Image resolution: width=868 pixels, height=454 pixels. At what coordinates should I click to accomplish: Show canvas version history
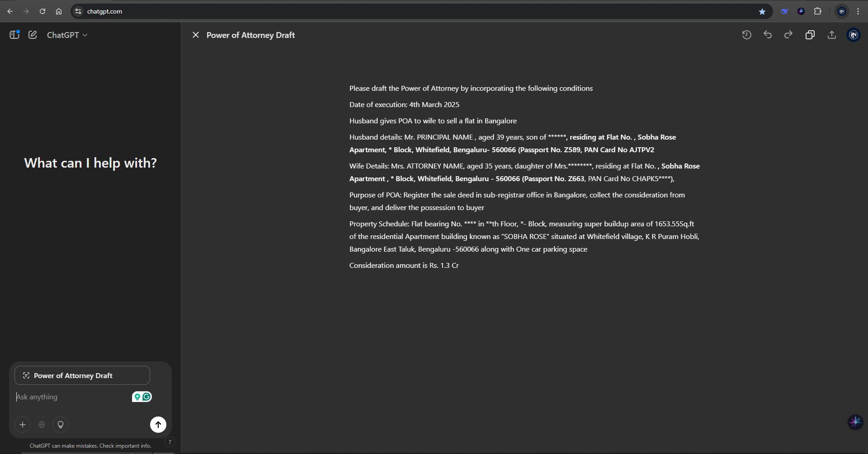coord(746,35)
